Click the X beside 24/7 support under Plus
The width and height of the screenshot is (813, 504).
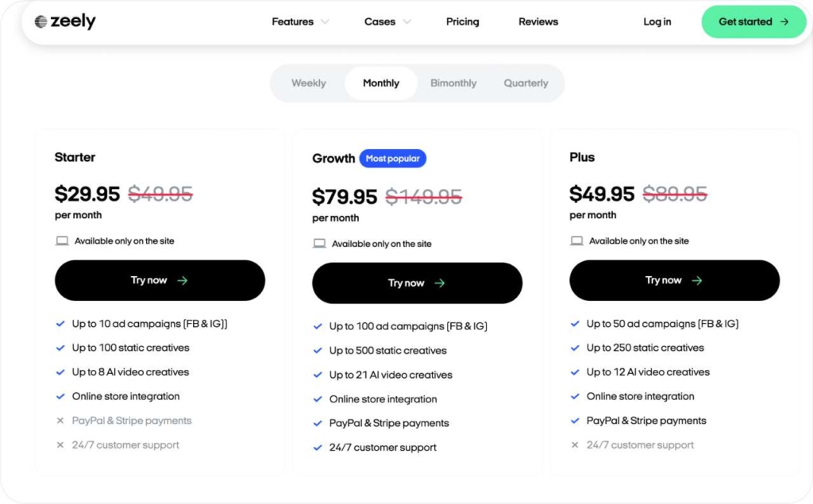click(574, 445)
